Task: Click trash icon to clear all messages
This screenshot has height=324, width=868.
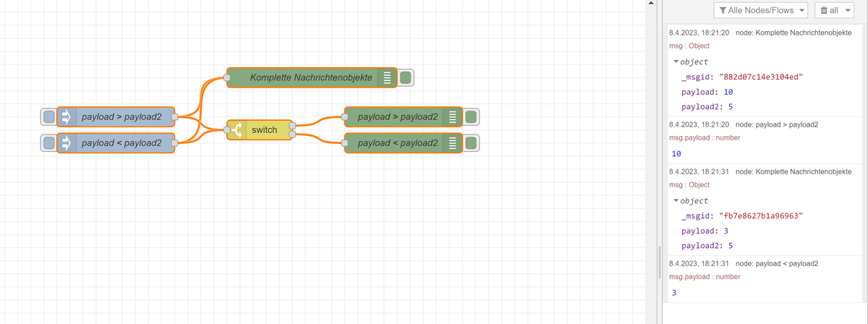Action: (x=825, y=10)
